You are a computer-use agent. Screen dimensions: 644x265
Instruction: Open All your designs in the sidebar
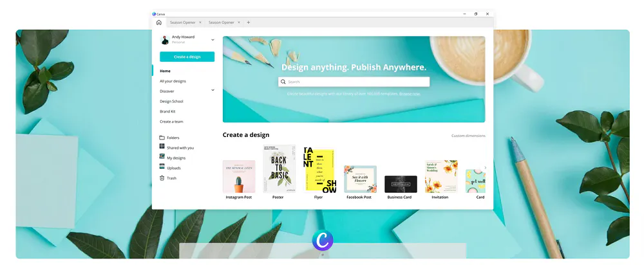(x=173, y=81)
